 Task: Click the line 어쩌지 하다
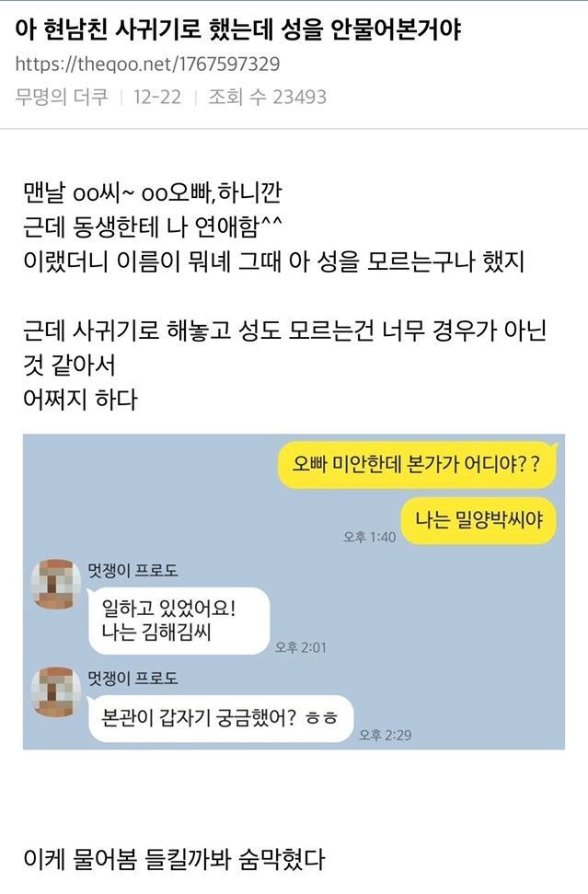[x=80, y=399]
